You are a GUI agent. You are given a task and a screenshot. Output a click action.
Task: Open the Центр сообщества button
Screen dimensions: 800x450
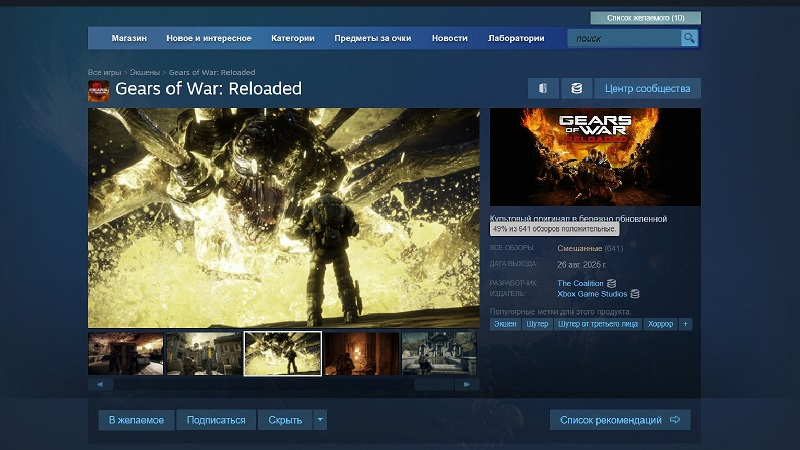(648, 88)
